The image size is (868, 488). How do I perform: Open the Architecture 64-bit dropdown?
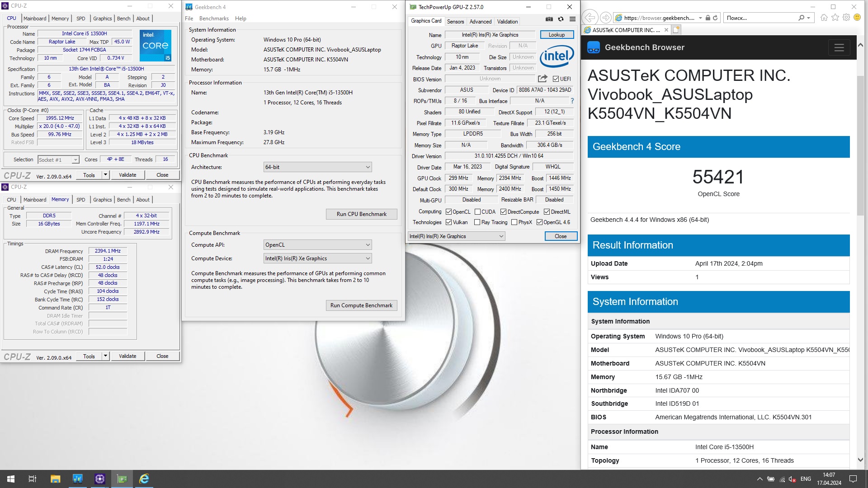click(317, 167)
